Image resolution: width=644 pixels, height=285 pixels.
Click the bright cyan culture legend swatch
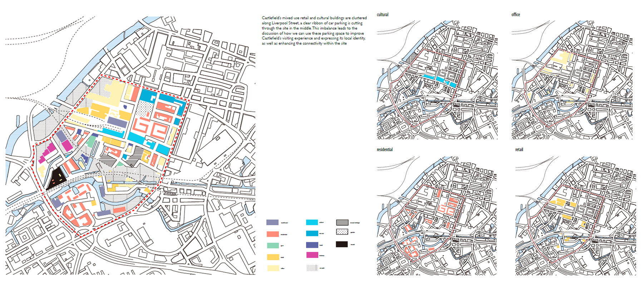[312, 222]
